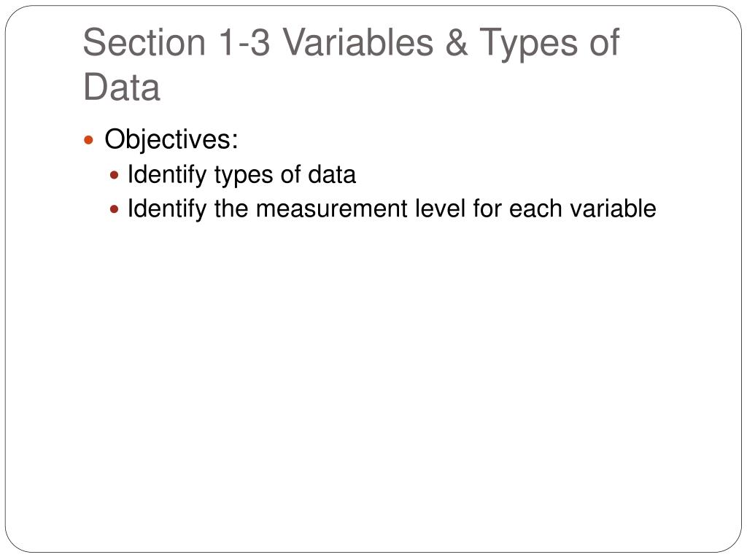Viewport: 747px width, 560px height.
Task: Click the orange bullet beside Objectives
Action: pos(88,140)
